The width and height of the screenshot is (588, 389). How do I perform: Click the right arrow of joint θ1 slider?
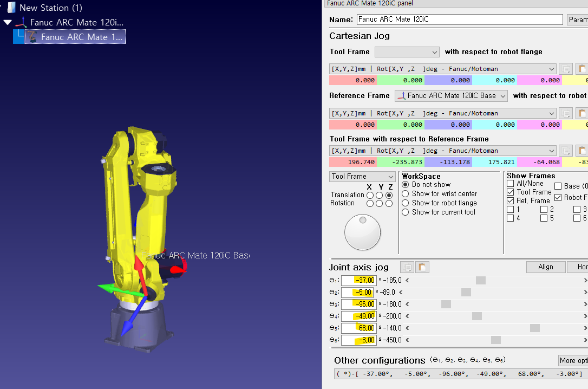585,280
